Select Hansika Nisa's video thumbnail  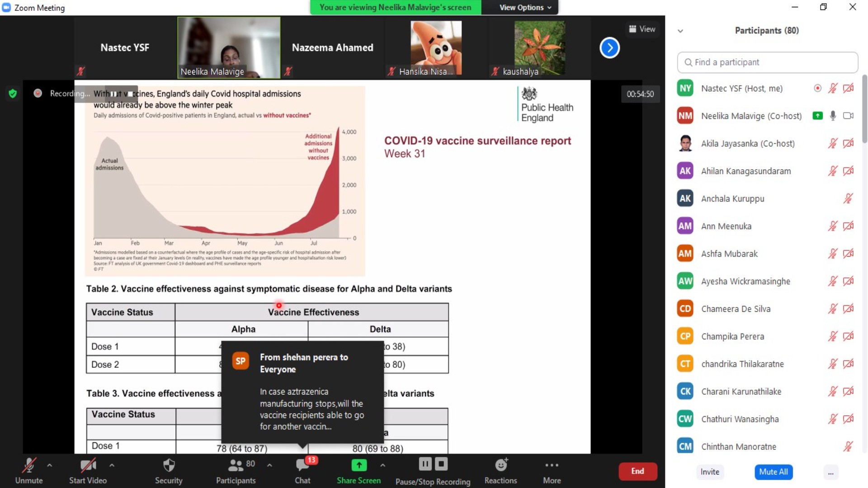(x=436, y=47)
